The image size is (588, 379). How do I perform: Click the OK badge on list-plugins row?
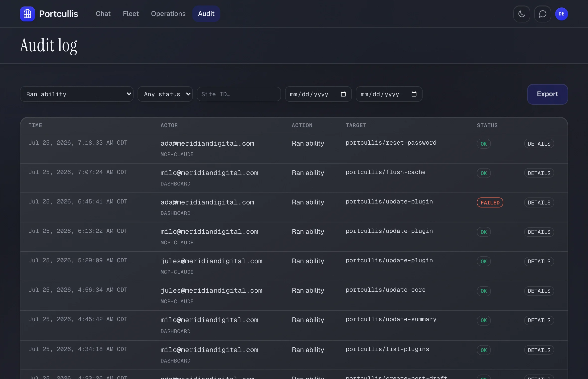484,350
